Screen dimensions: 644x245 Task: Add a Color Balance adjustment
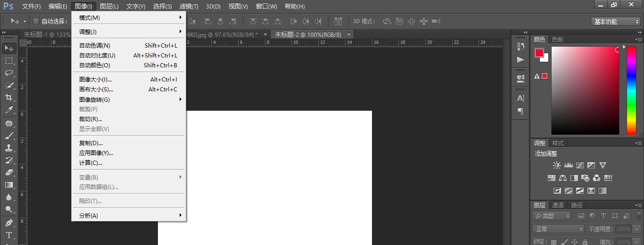click(x=562, y=178)
